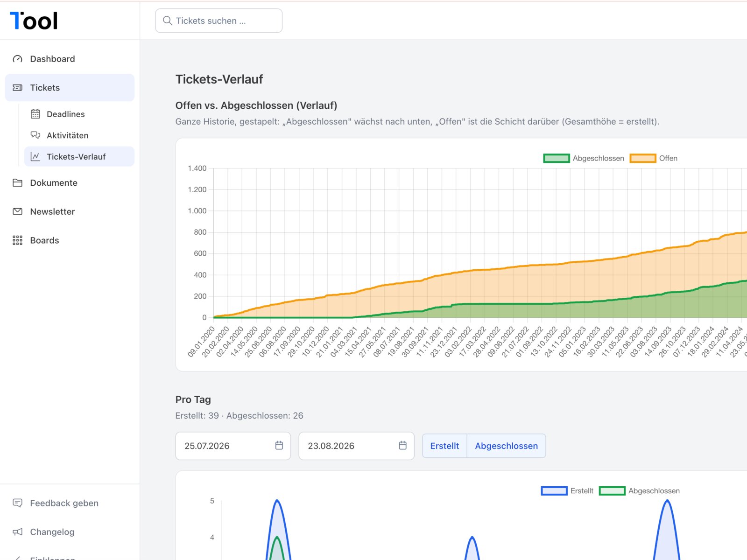View the Changelog
The width and height of the screenshot is (747, 560).
[70, 532]
